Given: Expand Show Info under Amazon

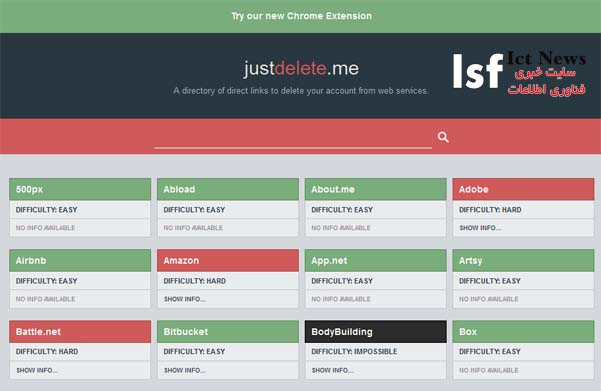Looking at the screenshot, I should (185, 299).
